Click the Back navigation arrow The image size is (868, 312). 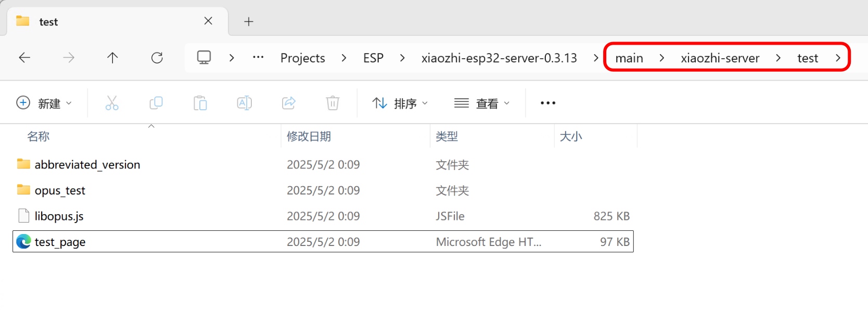point(24,58)
